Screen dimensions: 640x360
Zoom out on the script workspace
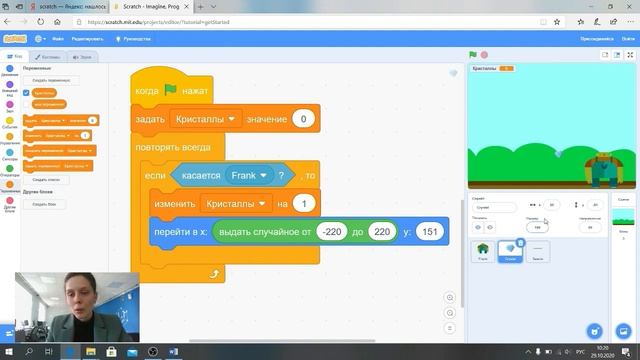point(450,313)
